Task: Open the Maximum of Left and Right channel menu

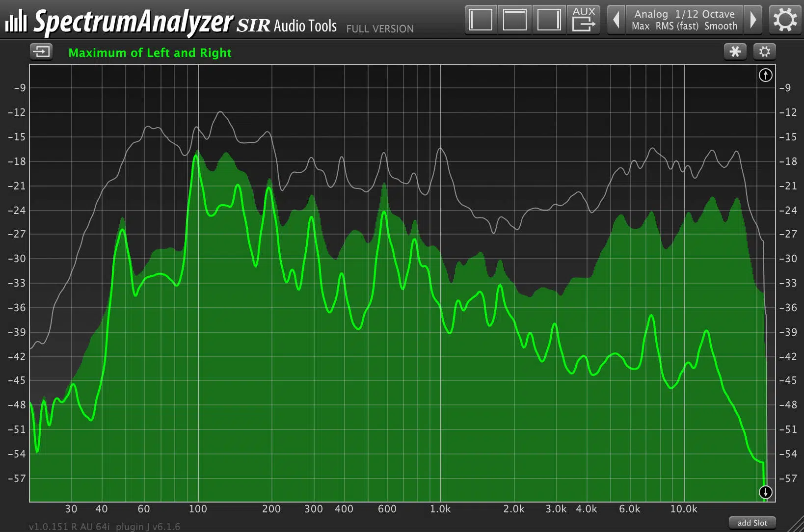Action: tap(150, 53)
